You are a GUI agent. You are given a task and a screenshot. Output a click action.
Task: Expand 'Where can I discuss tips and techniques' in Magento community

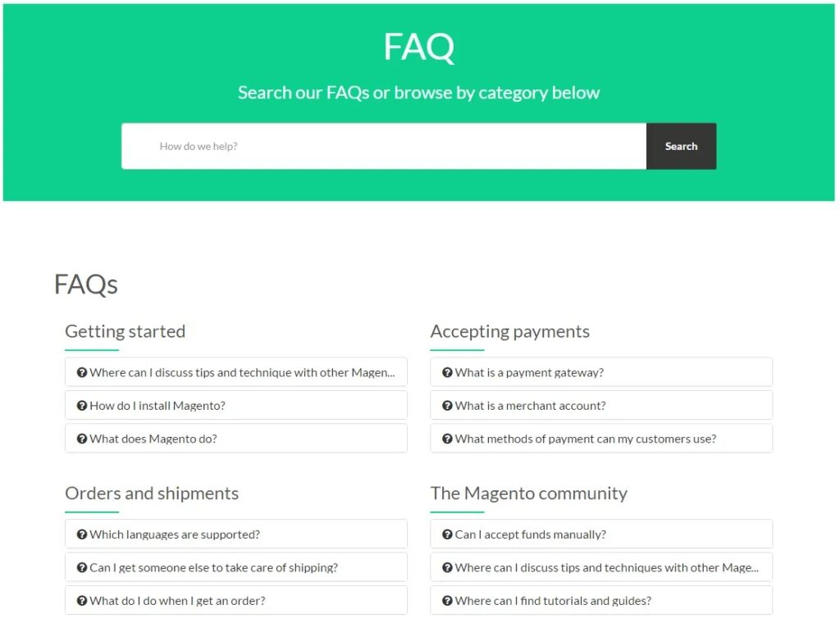[x=606, y=567]
